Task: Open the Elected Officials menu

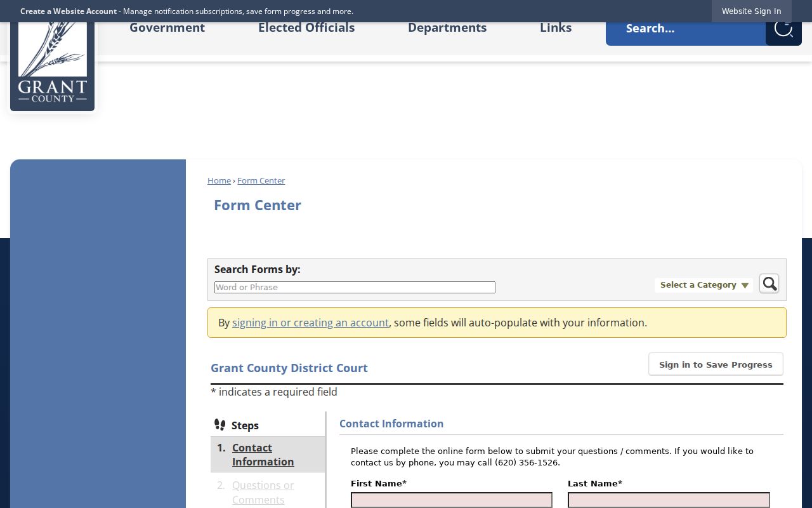Action: pyautogui.click(x=306, y=28)
